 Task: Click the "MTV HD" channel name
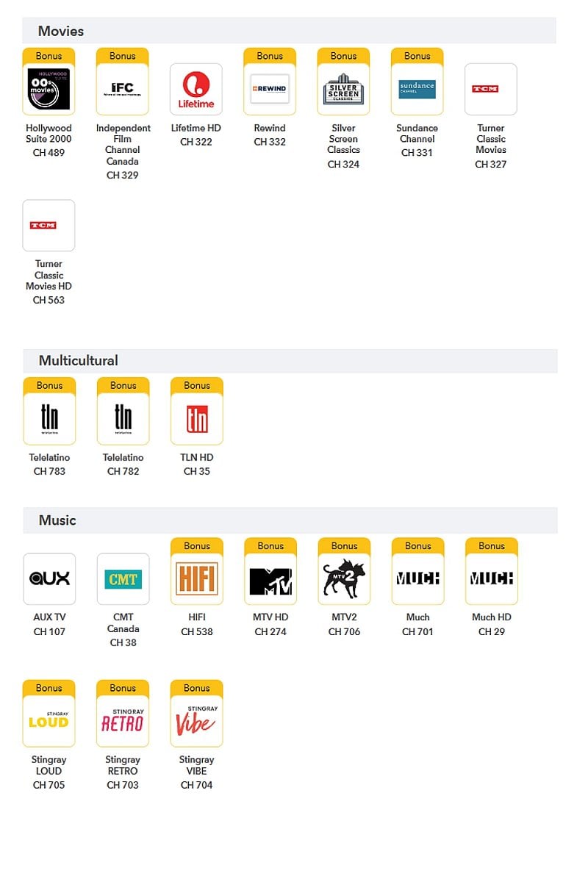[x=270, y=617]
